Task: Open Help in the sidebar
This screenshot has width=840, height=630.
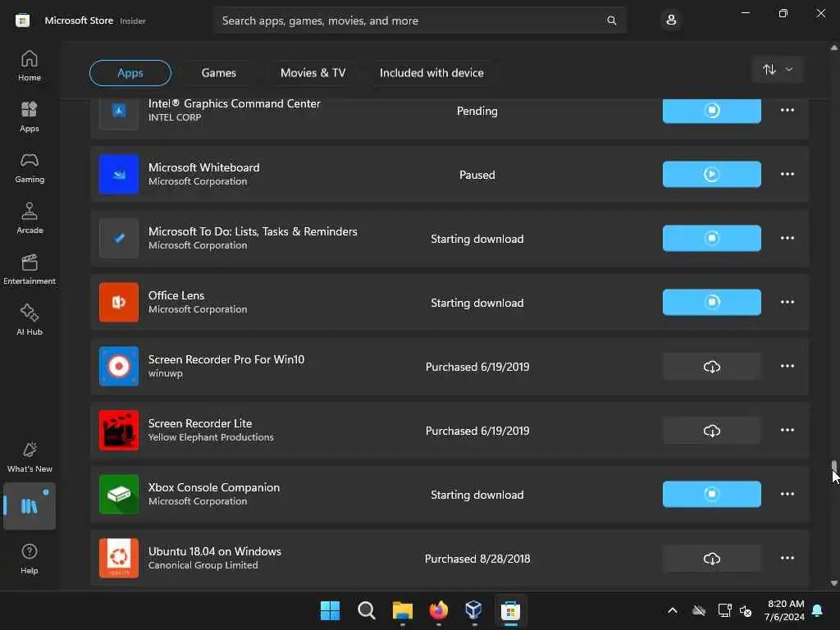Action: [x=30, y=558]
